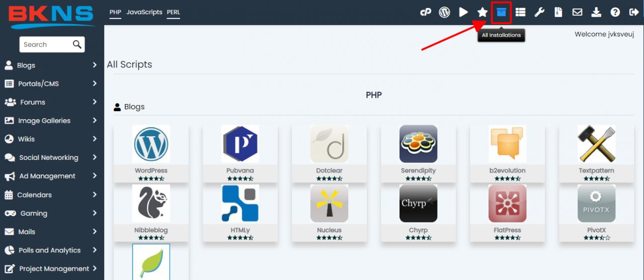This screenshot has height=280, width=644.
Task: Open the wrench settings icon
Action: pos(539,12)
